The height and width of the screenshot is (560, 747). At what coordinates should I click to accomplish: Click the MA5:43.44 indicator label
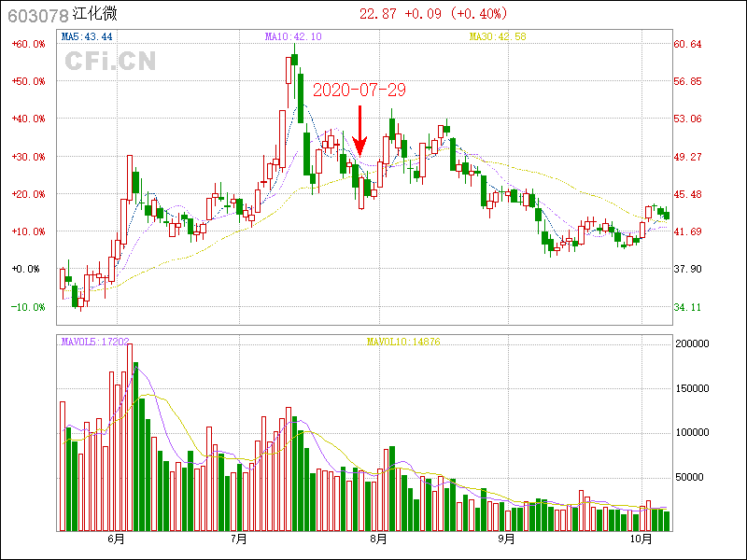tap(87, 36)
